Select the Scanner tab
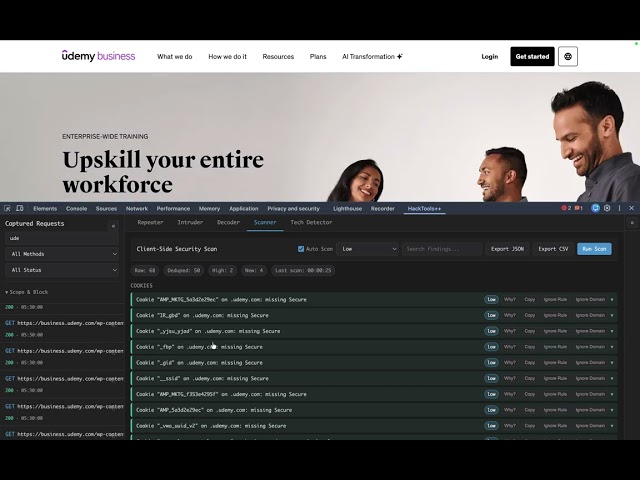This screenshot has height=480, width=640. tap(265, 222)
